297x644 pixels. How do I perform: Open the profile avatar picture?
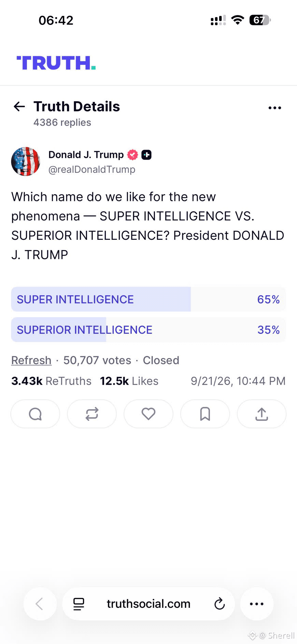(26, 162)
